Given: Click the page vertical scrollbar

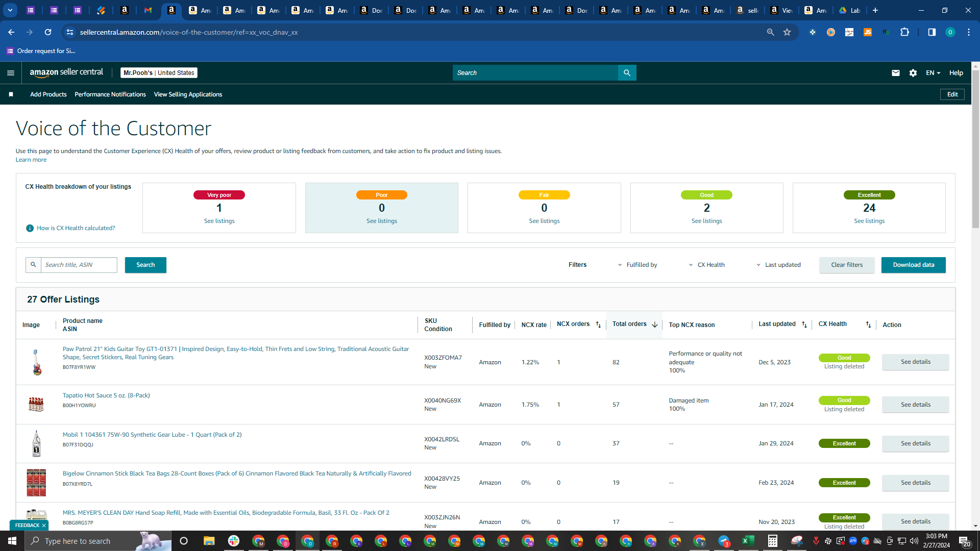Looking at the screenshot, I should point(975,148).
